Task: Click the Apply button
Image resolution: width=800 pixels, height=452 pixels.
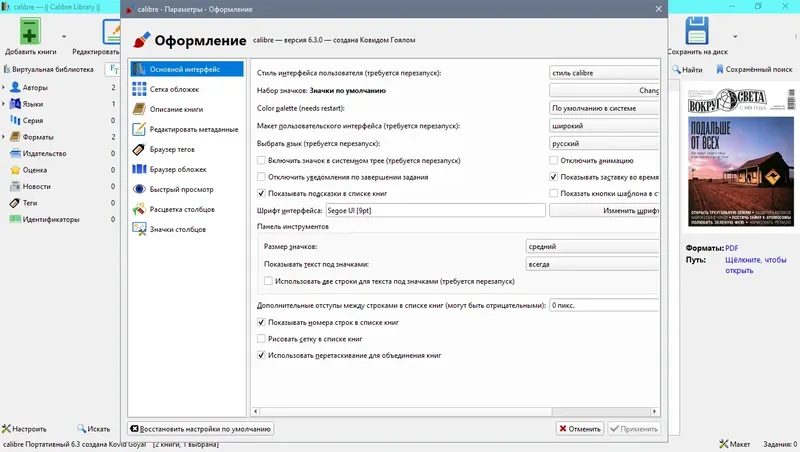Action: 634,429
